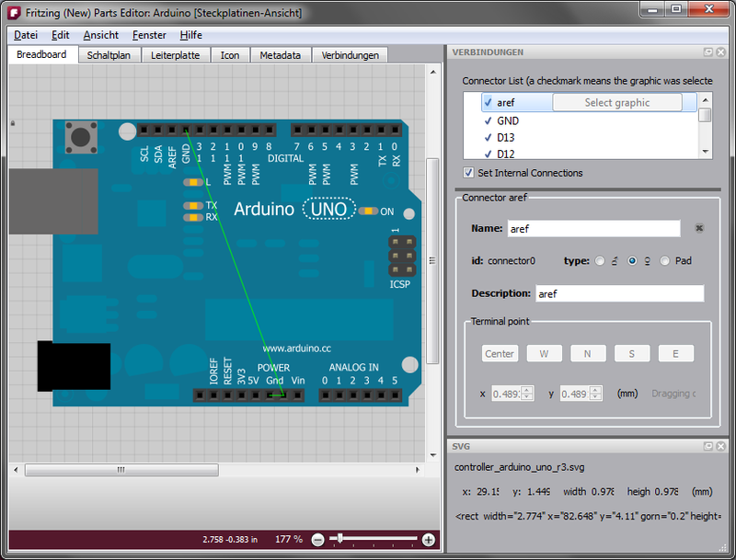Image resolution: width=736 pixels, height=560 pixels.
Task: Delete connector using the X icon beside Name
Action: pos(699,229)
